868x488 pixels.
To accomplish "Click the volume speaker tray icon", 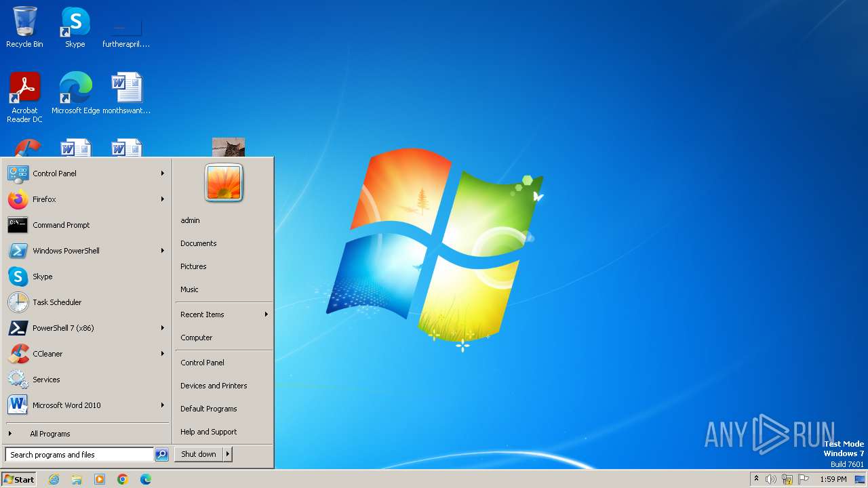I will point(771,479).
